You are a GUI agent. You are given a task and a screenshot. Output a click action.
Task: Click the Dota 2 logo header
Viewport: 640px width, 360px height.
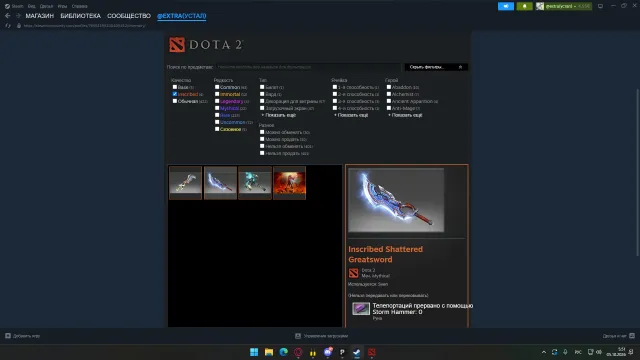click(x=207, y=44)
